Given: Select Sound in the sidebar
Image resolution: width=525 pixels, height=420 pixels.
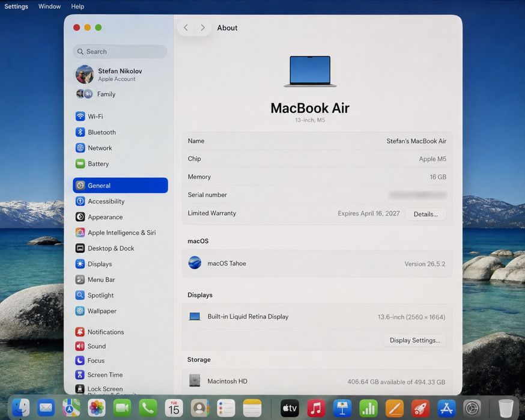Looking at the screenshot, I should (120, 346).
